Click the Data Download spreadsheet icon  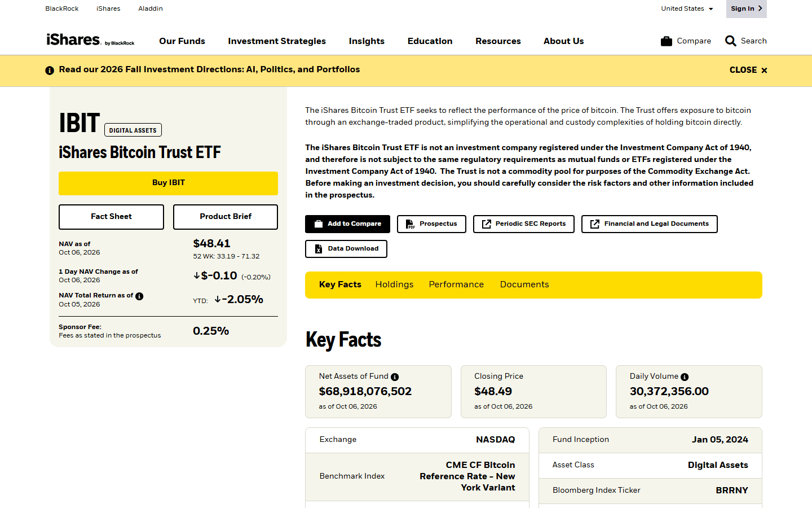(319, 249)
